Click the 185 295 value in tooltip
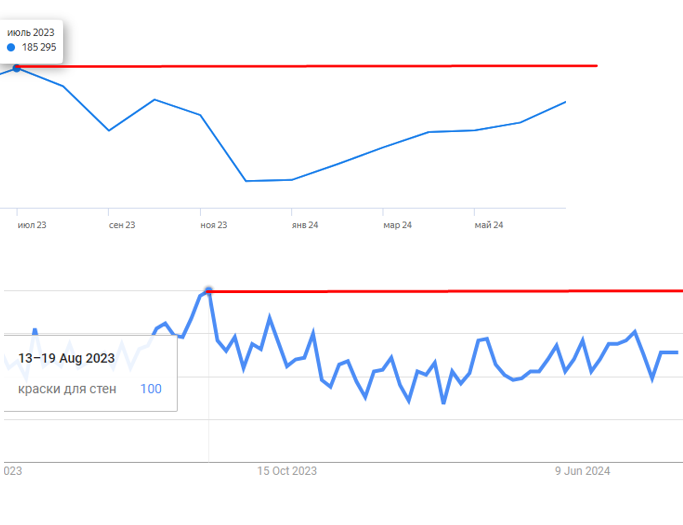683x525 pixels. tap(39, 47)
